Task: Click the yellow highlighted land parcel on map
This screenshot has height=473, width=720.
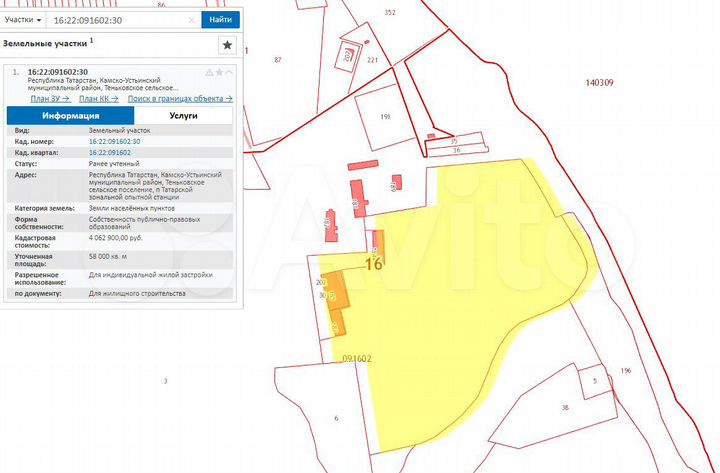Action: pos(470,300)
